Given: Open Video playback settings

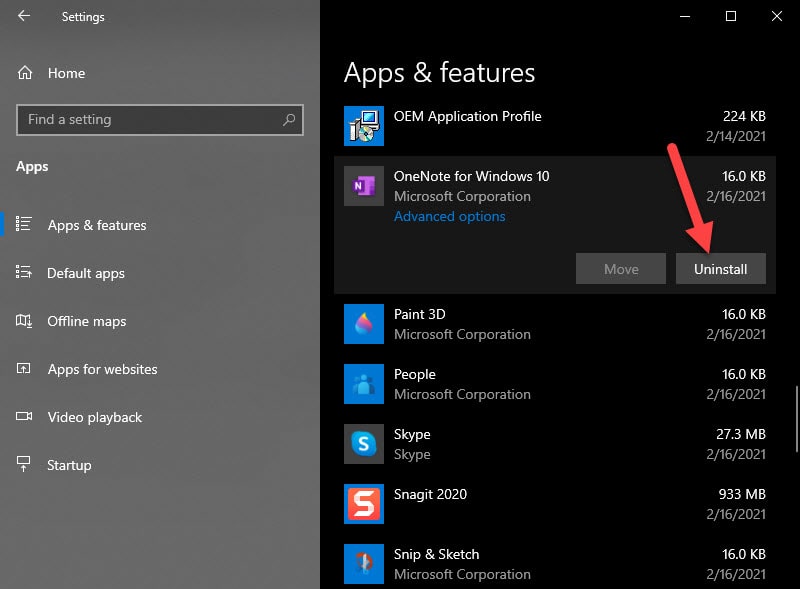Looking at the screenshot, I should [x=95, y=418].
